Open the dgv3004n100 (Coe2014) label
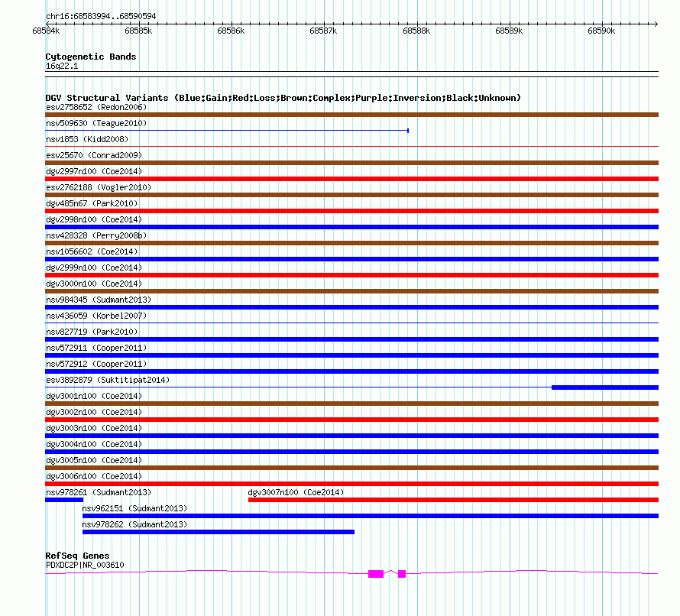Image resolution: width=680 pixels, height=616 pixels. point(94,444)
